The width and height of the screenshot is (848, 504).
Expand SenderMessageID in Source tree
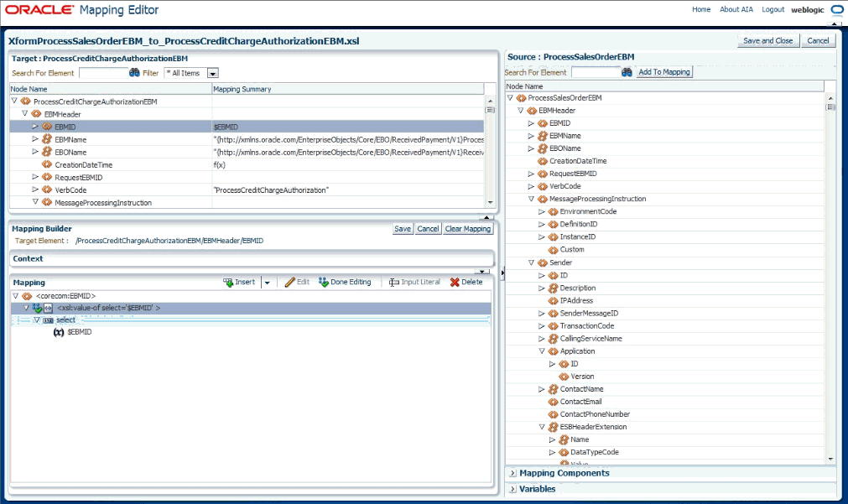coord(541,313)
